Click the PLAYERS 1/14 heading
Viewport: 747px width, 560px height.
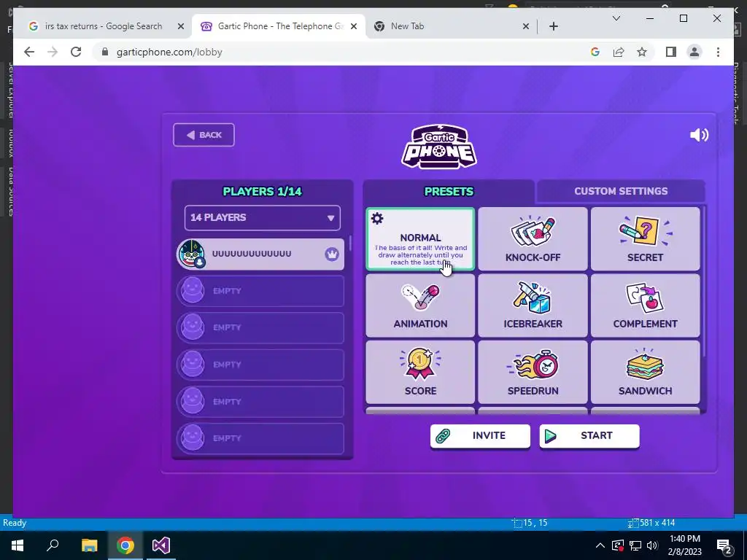tap(263, 192)
